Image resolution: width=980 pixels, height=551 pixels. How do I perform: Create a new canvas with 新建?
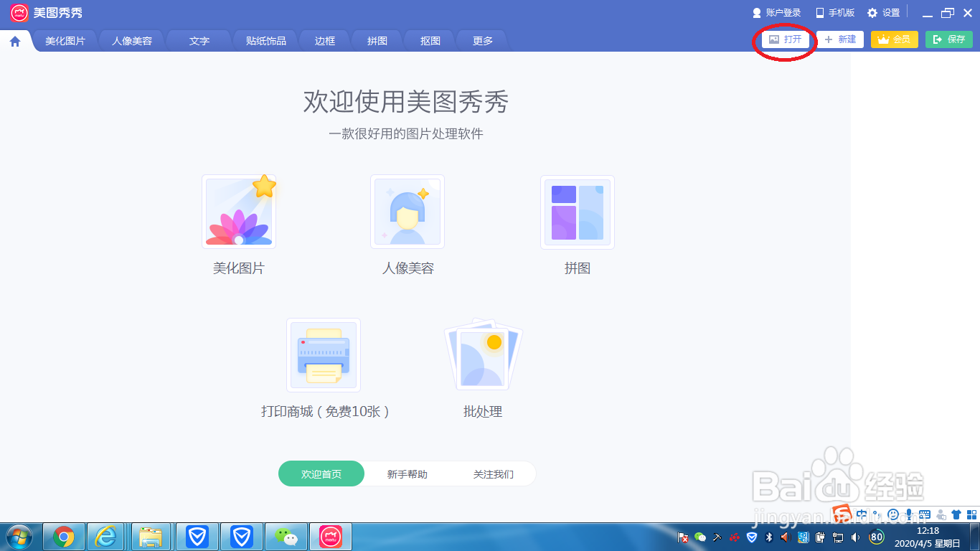(x=840, y=39)
